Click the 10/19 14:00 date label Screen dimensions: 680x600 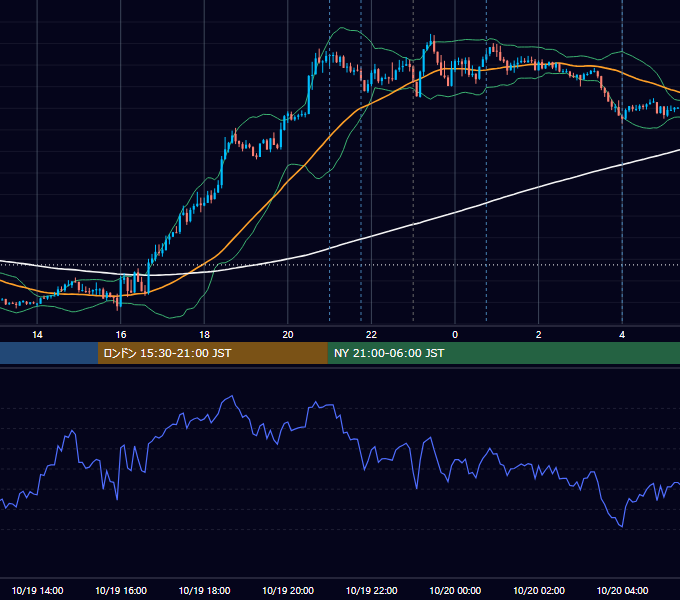pyautogui.click(x=37, y=590)
